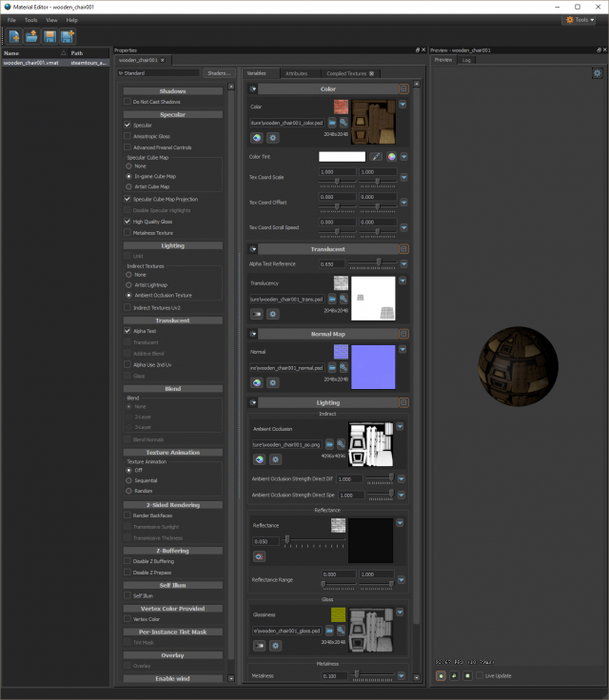Switch to the Attributes tab

[296, 73]
